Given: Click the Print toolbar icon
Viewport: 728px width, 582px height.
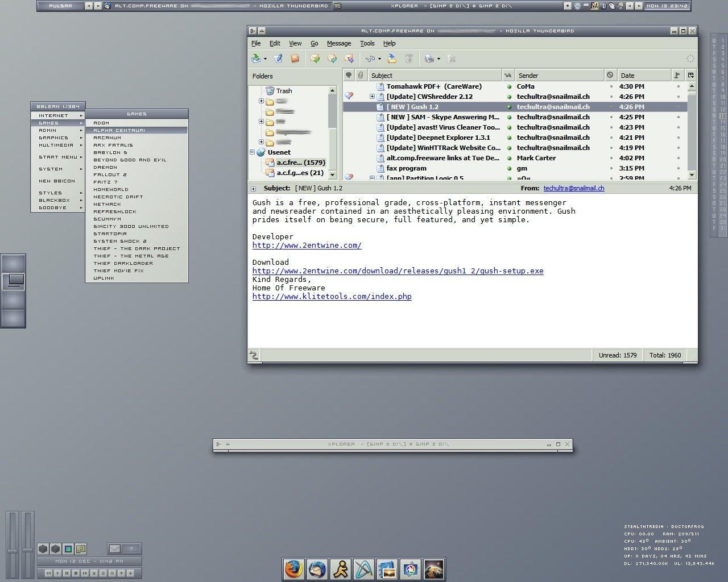Looking at the screenshot, I should pyautogui.click(x=429, y=59).
